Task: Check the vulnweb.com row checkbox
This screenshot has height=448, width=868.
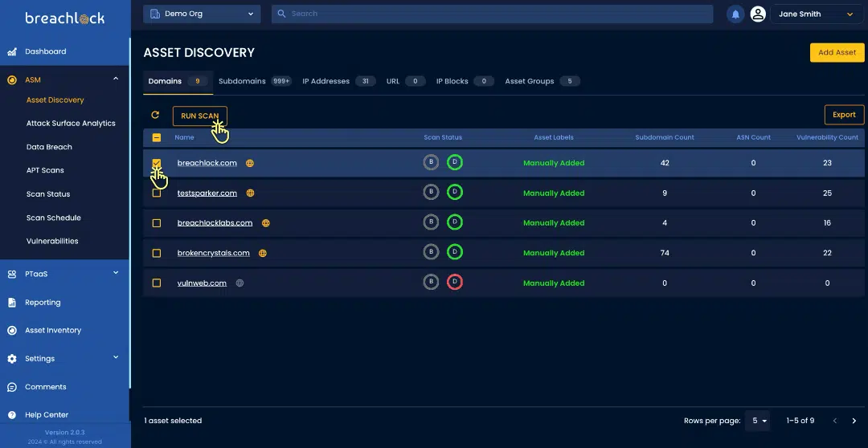Action: coord(157,283)
